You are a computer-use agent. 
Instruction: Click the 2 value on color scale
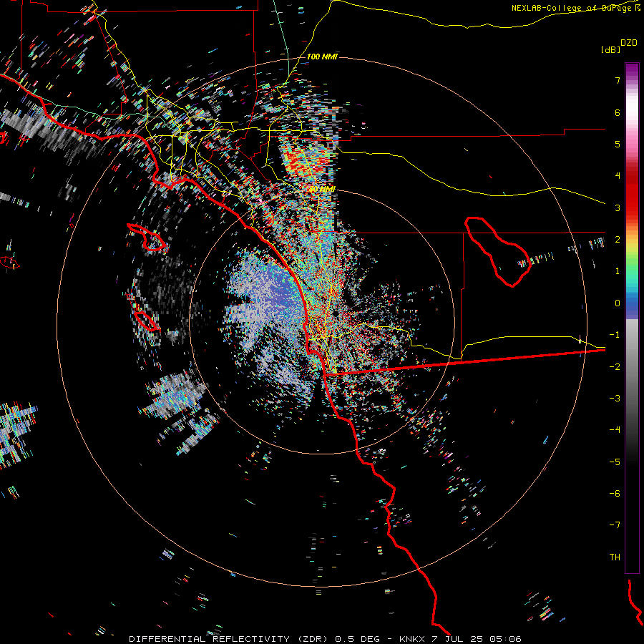(618, 240)
